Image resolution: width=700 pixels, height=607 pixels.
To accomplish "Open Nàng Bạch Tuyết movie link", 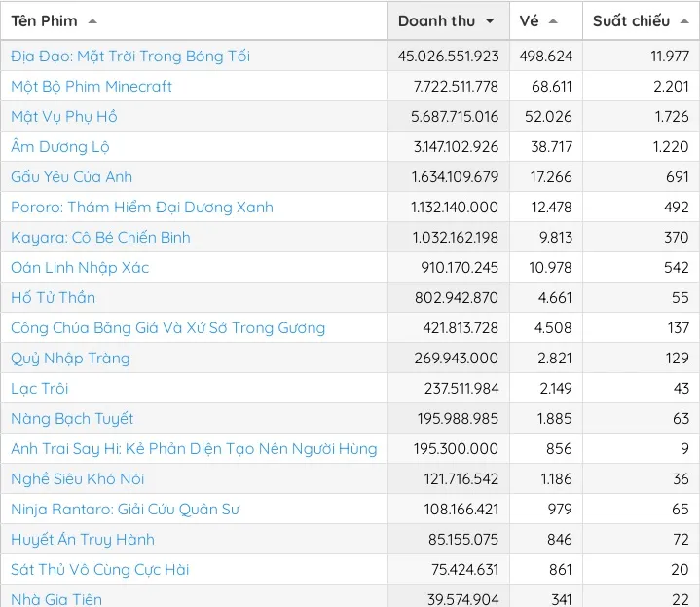I will [x=72, y=418].
